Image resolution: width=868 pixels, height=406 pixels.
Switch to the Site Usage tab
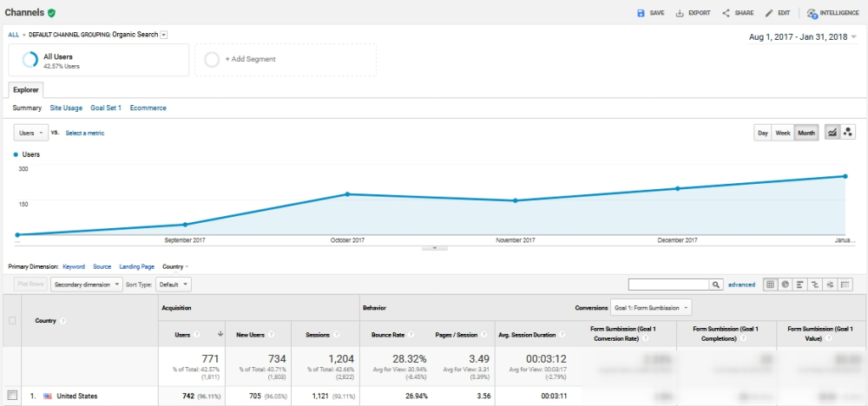(66, 108)
